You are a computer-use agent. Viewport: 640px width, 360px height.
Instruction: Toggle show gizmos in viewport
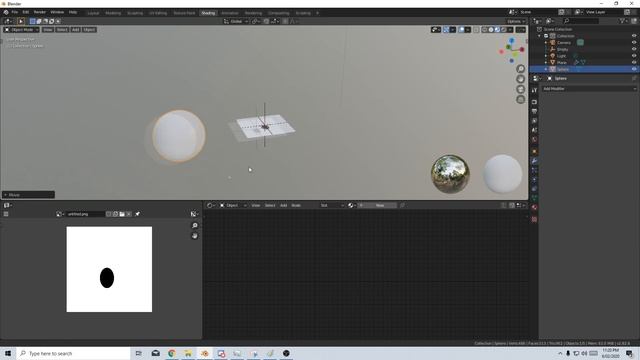[446, 30]
